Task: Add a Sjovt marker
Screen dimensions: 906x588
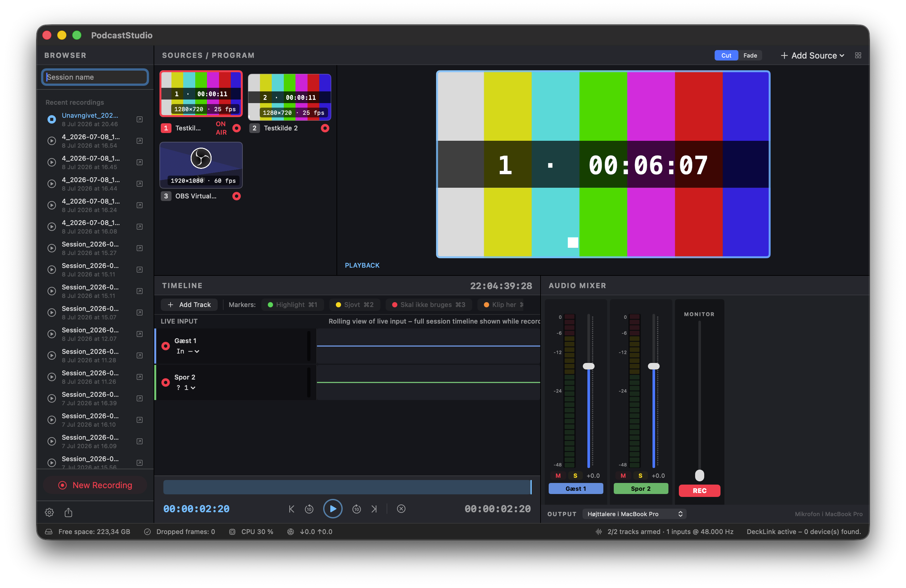Action: coord(354,305)
